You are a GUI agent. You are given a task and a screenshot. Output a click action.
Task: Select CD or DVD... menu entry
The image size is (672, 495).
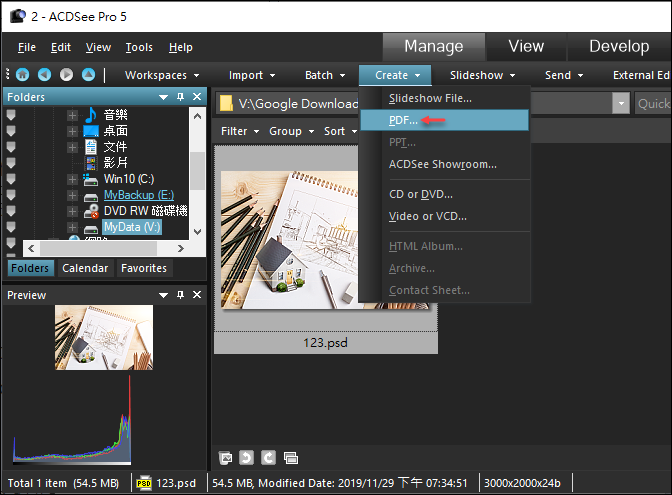444,194
